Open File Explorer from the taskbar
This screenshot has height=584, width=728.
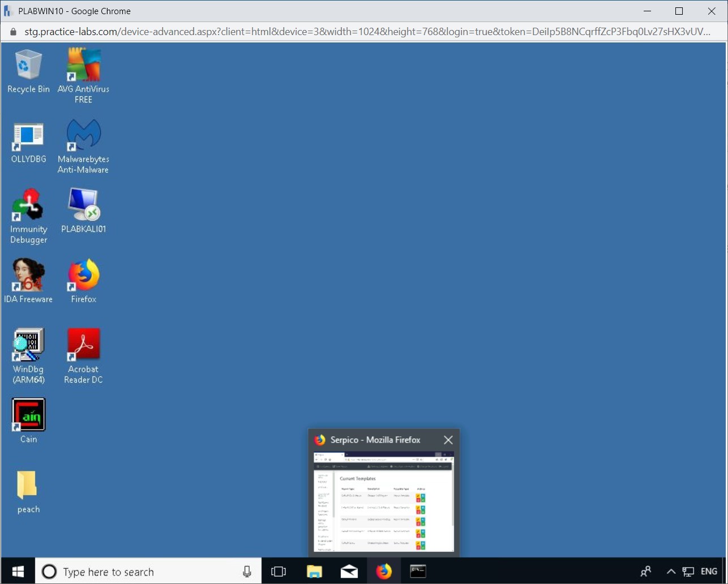tap(314, 572)
